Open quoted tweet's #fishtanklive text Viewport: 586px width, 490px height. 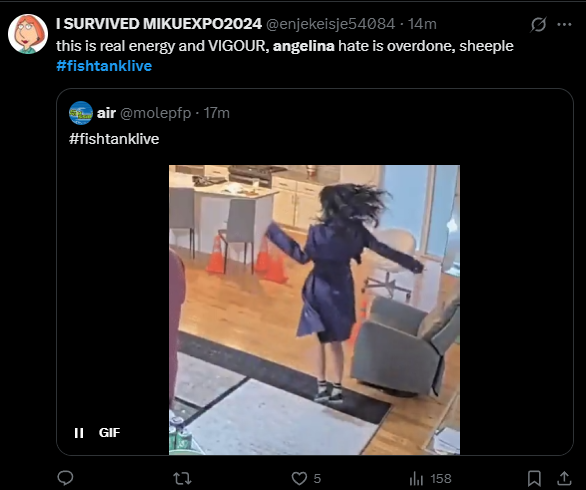pyautogui.click(x=114, y=139)
